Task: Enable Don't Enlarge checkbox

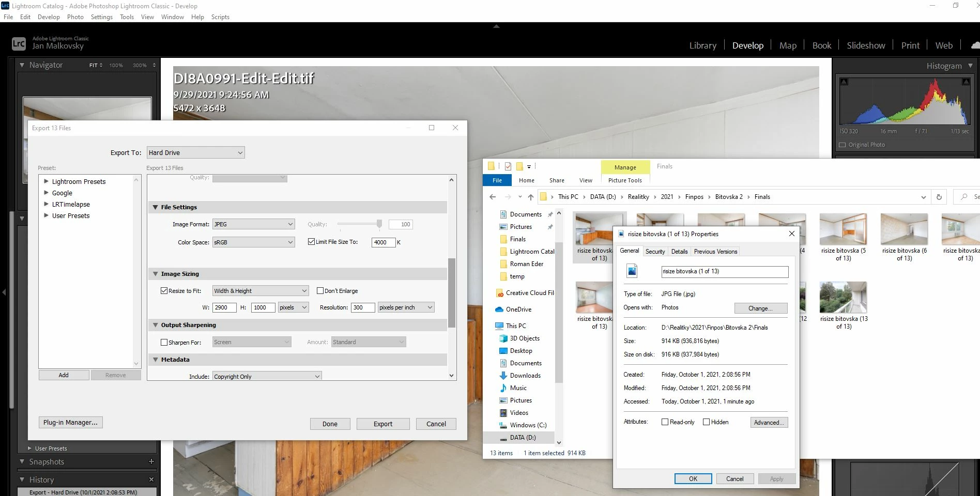Action: [320, 291]
